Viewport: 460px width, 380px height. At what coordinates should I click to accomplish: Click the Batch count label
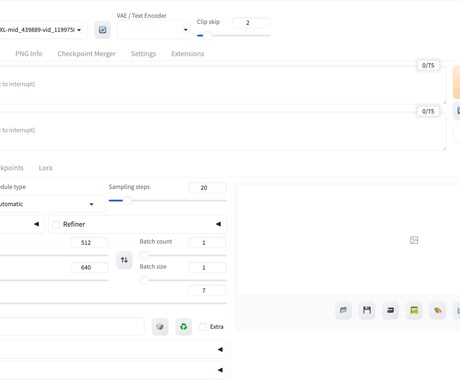click(156, 241)
